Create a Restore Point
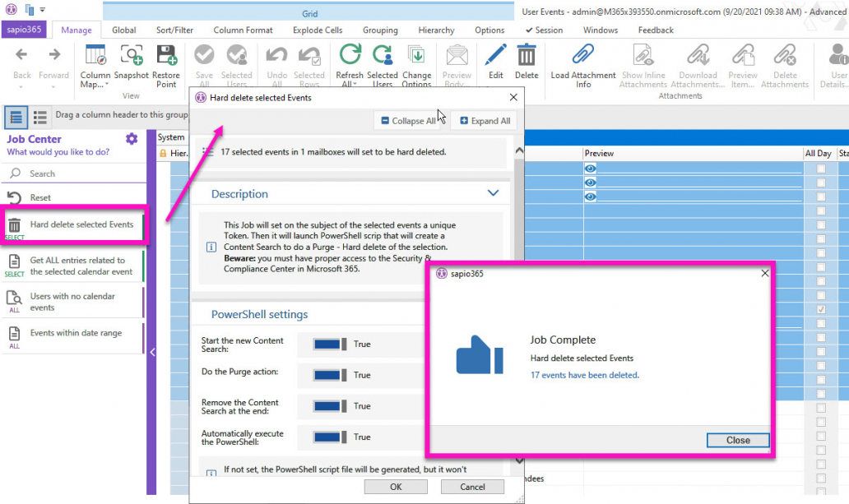Viewport: 849px width, 504px height. (166, 66)
